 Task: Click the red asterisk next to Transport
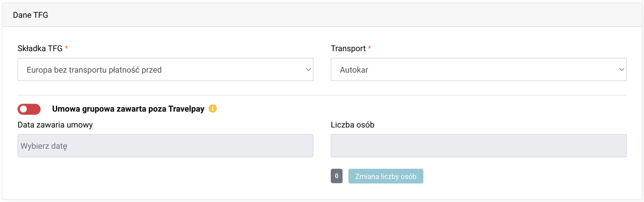click(x=369, y=48)
